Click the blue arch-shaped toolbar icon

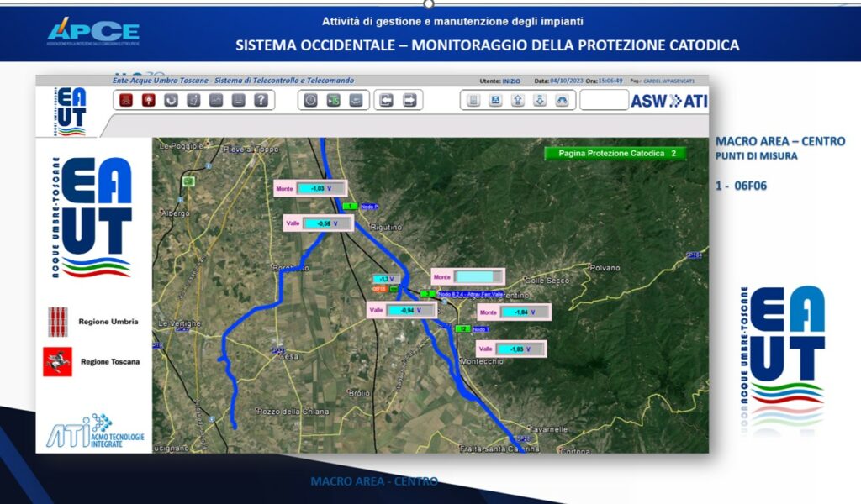562,100
